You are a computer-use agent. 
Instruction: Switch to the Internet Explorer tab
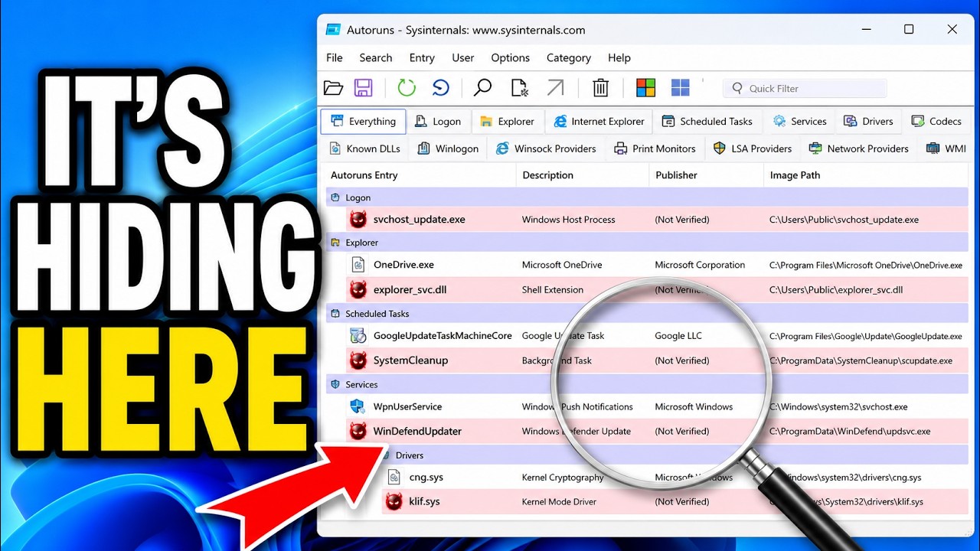click(x=599, y=121)
